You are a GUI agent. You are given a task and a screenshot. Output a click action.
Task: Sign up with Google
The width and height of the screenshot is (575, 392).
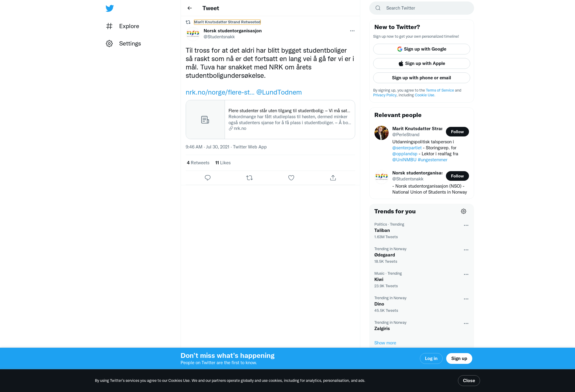[421, 49]
